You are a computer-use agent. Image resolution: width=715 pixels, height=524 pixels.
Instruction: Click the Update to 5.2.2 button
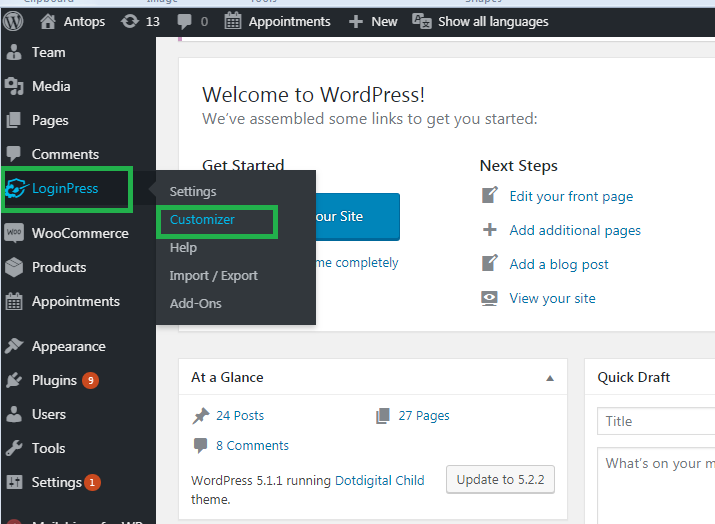click(500, 479)
